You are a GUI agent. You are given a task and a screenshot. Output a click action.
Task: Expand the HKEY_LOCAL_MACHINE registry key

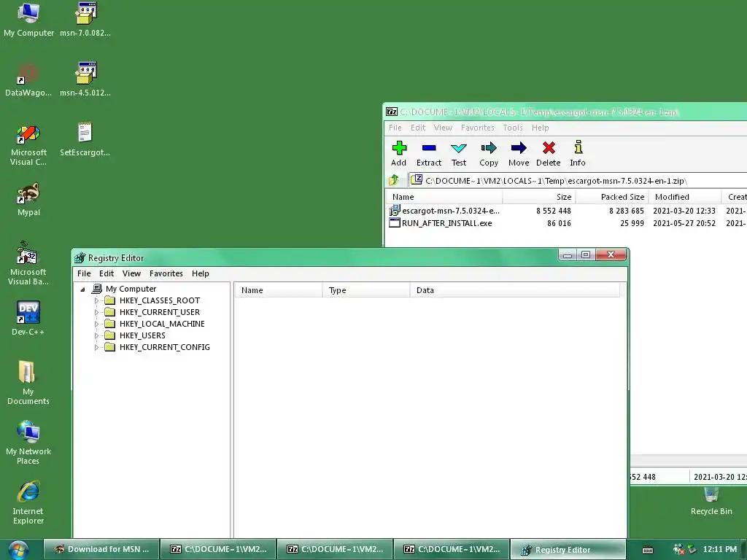[96, 324]
